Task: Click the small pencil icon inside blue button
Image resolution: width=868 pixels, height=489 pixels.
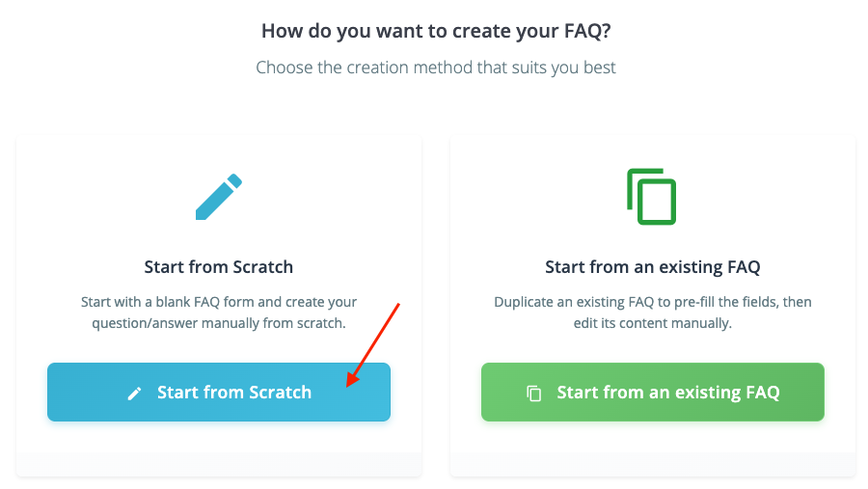Action: coord(135,394)
